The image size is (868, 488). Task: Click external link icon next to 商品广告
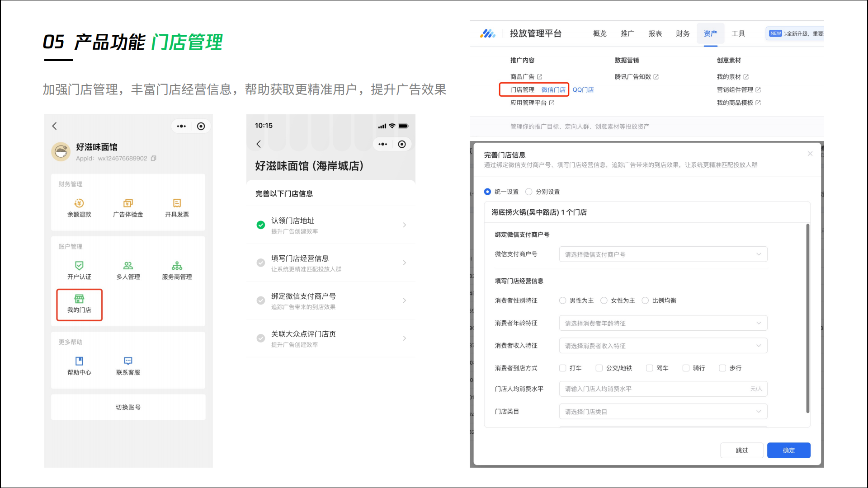coord(540,77)
